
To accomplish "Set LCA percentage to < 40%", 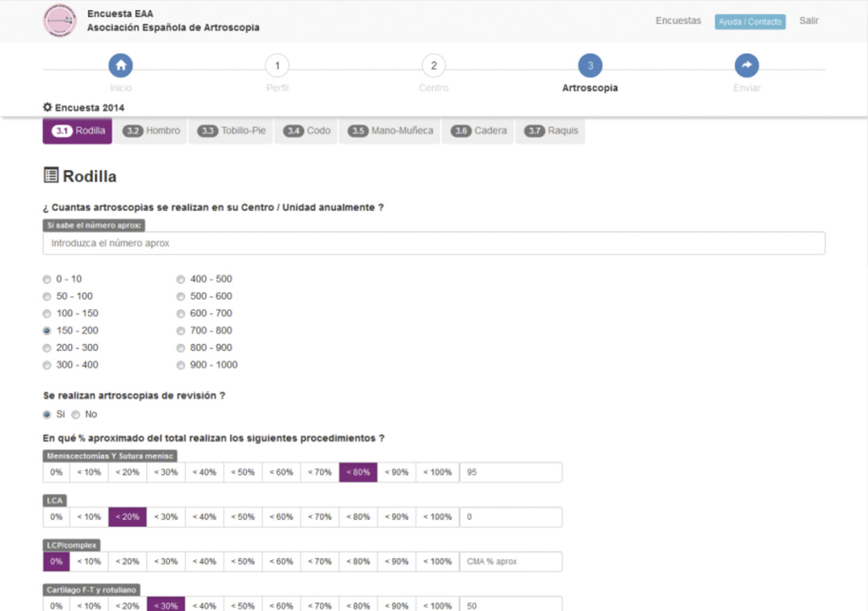I will 204,517.
